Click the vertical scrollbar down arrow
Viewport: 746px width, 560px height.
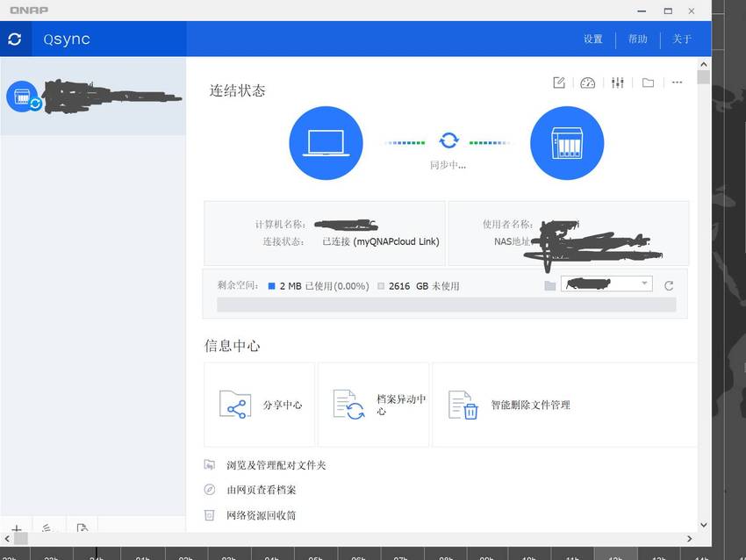(704, 525)
